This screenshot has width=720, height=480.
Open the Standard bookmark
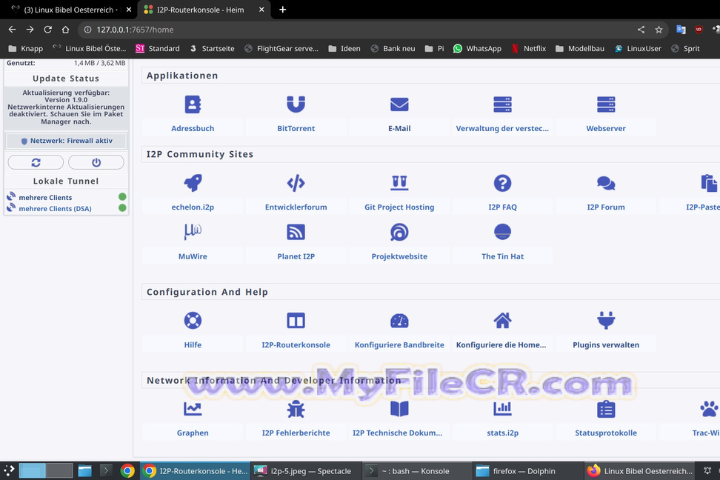point(158,48)
